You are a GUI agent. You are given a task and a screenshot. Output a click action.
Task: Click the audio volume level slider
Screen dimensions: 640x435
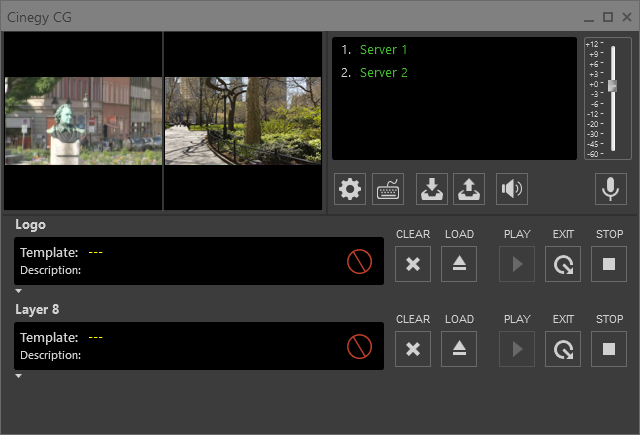(613, 86)
